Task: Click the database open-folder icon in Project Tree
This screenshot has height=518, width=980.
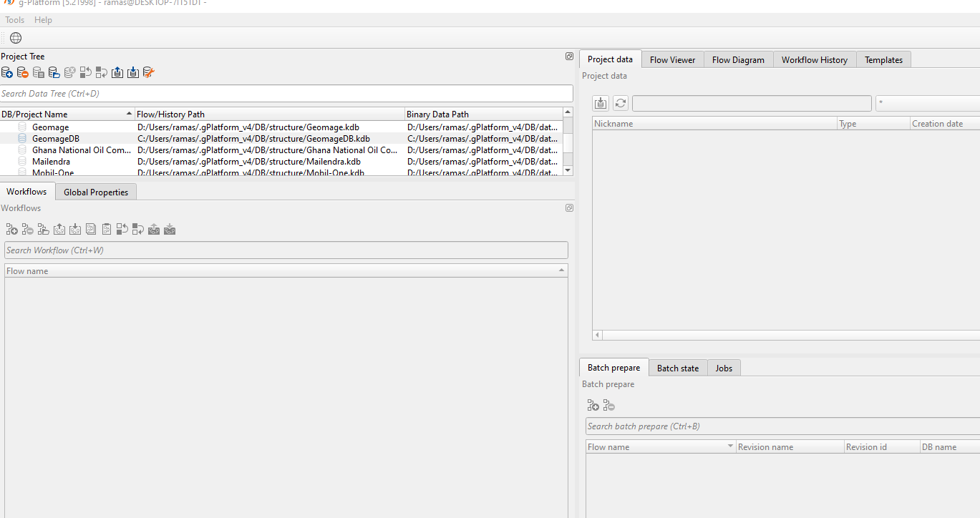Action: tap(54, 72)
